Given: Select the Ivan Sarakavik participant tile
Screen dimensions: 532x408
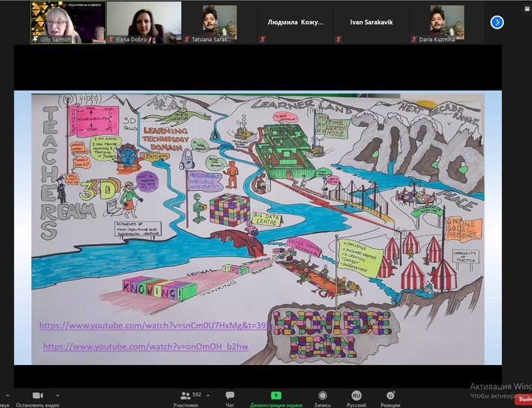Looking at the screenshot, I should (371, 22).
